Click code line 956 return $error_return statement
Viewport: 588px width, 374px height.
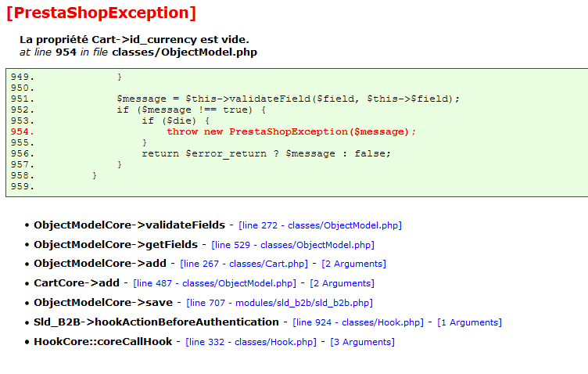(267, 153)
